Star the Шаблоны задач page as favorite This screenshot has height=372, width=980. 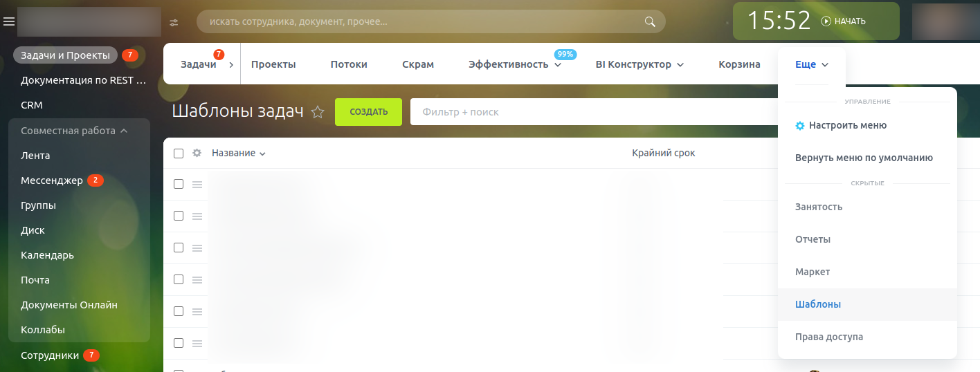(318, 112)
